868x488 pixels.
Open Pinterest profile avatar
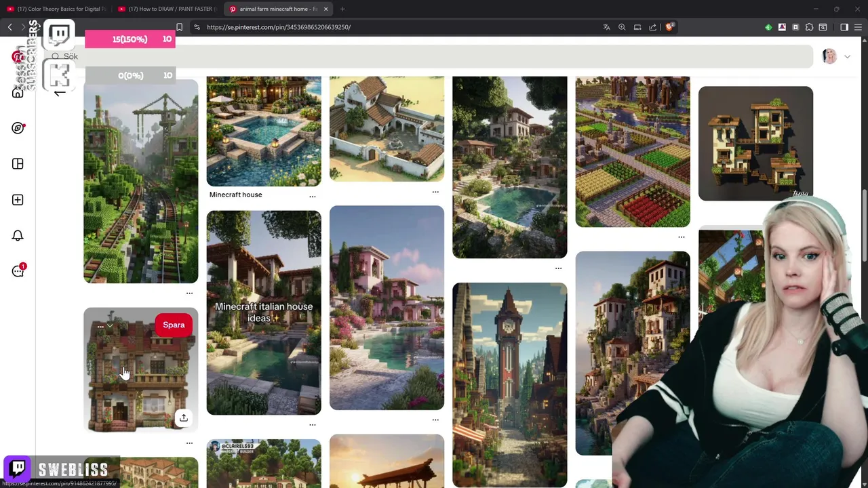tap(829, 56)
